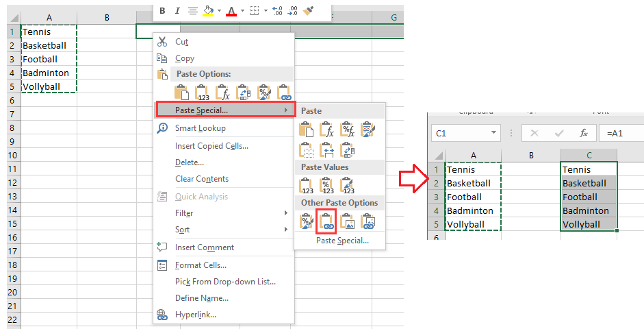Viewport: 644px width, 329px height.
Task: Click the Insert Function fx button
Action: click(x=583, y=134)
